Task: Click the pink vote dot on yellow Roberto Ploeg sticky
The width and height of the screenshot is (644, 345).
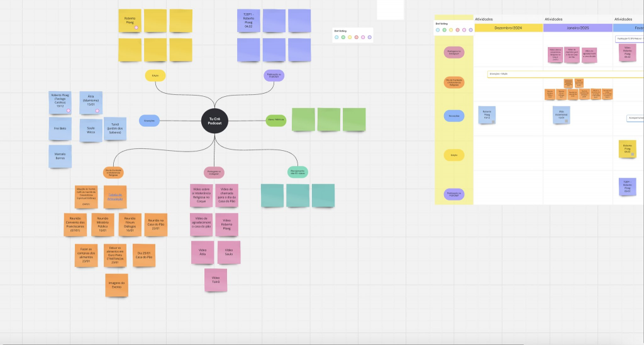Action: pyautogui.click(x=136, y=27)
